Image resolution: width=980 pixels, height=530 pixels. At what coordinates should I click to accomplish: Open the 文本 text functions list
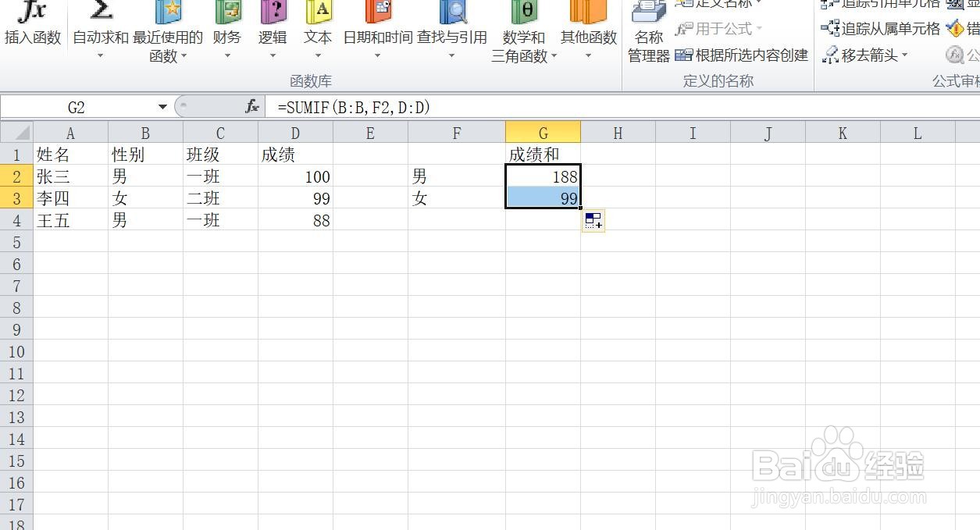coord(318,31)
